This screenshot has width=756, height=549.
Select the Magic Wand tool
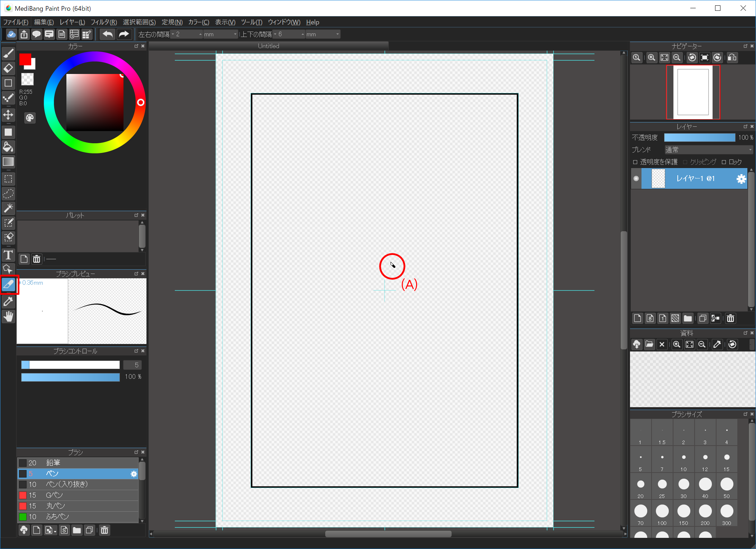pyautogui.click(x=8, y=208)
